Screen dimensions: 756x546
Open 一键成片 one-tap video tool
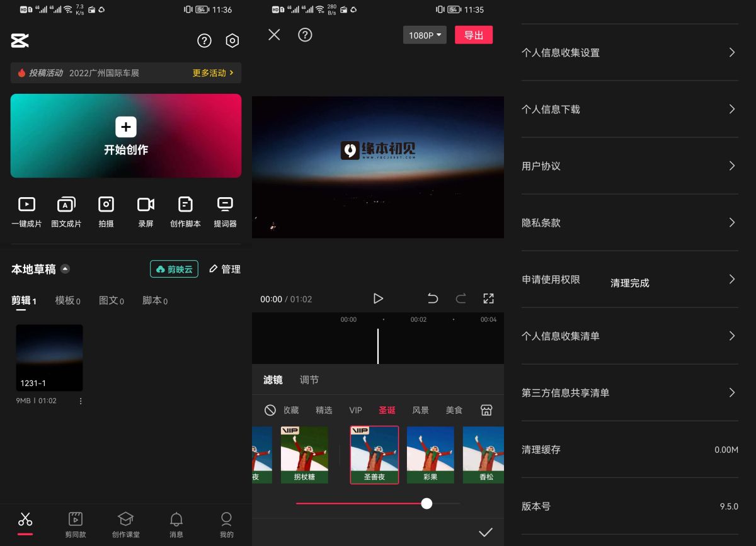pos(26,212)
